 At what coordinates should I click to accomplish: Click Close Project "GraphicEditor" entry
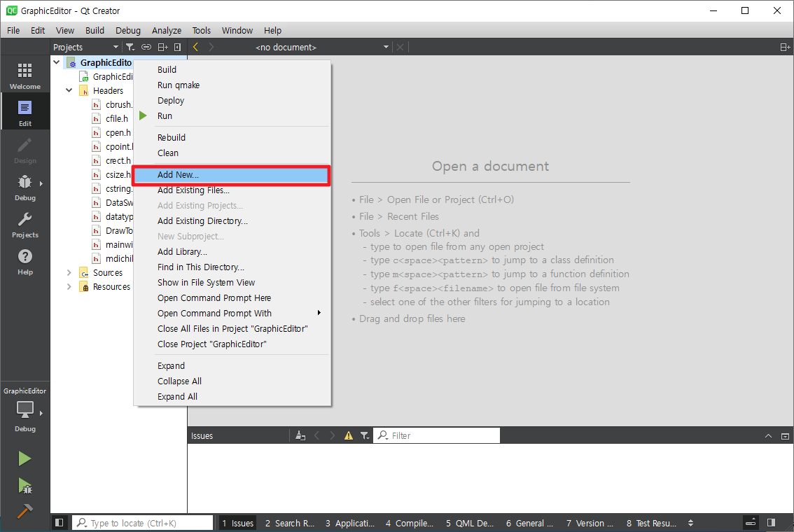point(232,344)
